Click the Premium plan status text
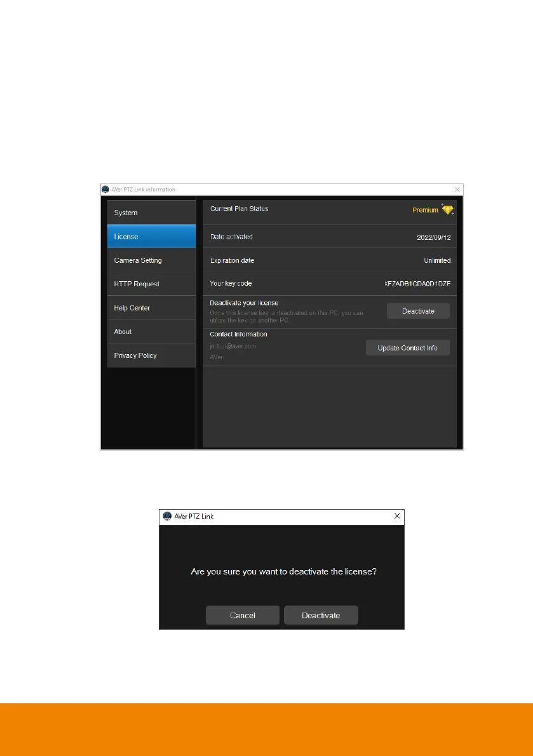The width and height of the screenshot is (533, 756). tap(425, 209)
